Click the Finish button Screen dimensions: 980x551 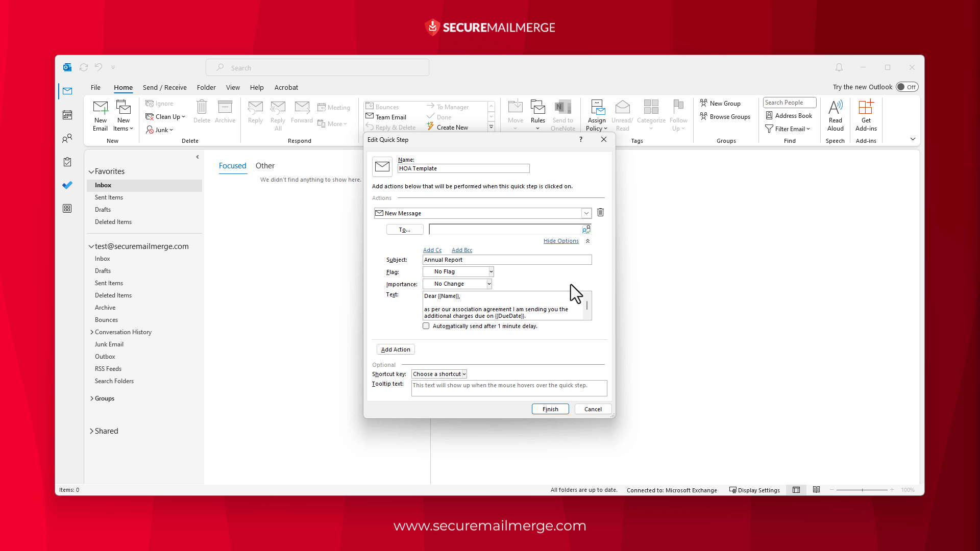pyautogui.click(x=550, y=409)
